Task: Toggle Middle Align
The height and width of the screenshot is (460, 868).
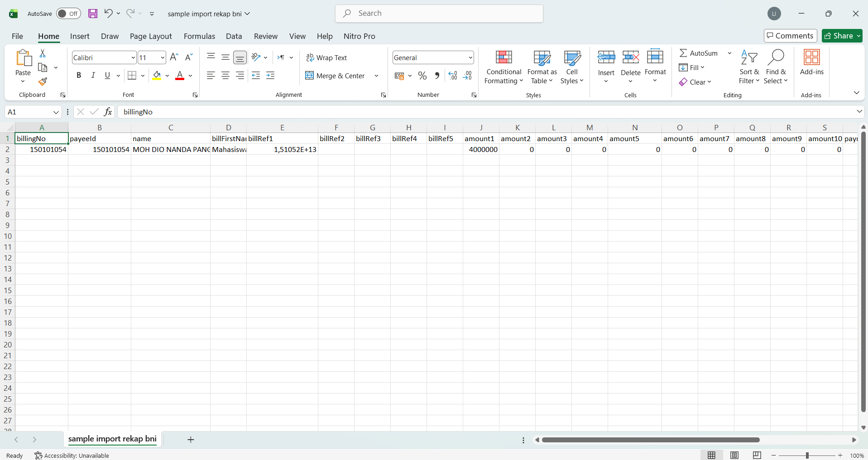Action: (x=225, y=57)
